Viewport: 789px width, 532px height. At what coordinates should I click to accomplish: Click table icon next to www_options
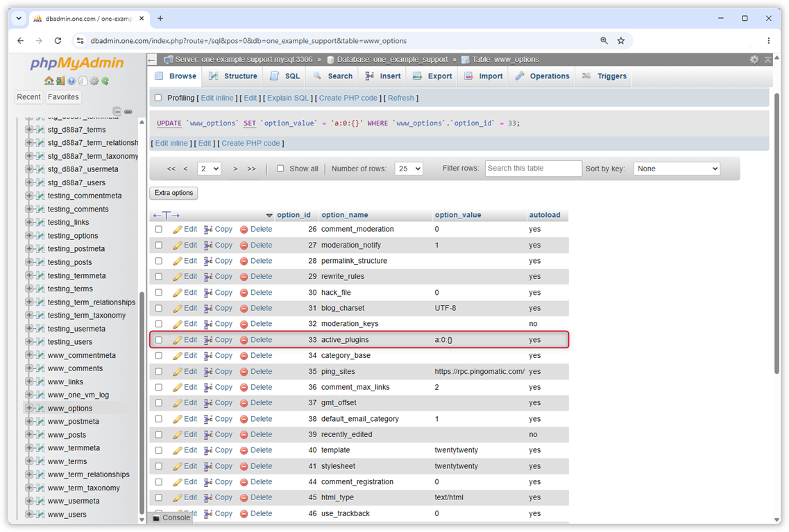[40, 409]
